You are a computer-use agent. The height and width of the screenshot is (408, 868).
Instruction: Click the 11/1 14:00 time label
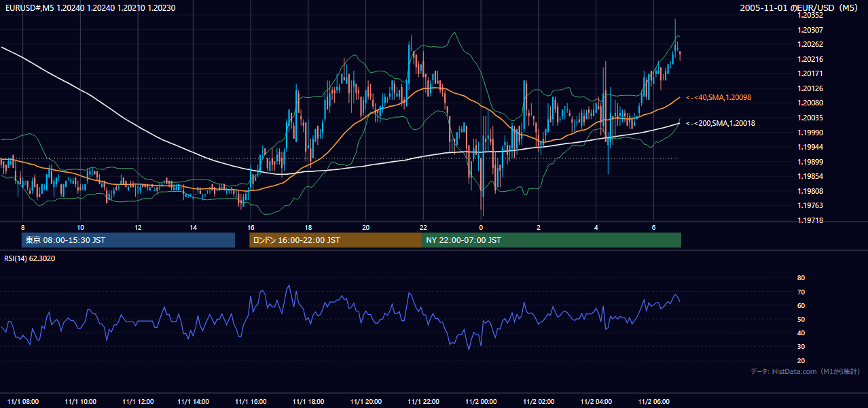(195, 401)
